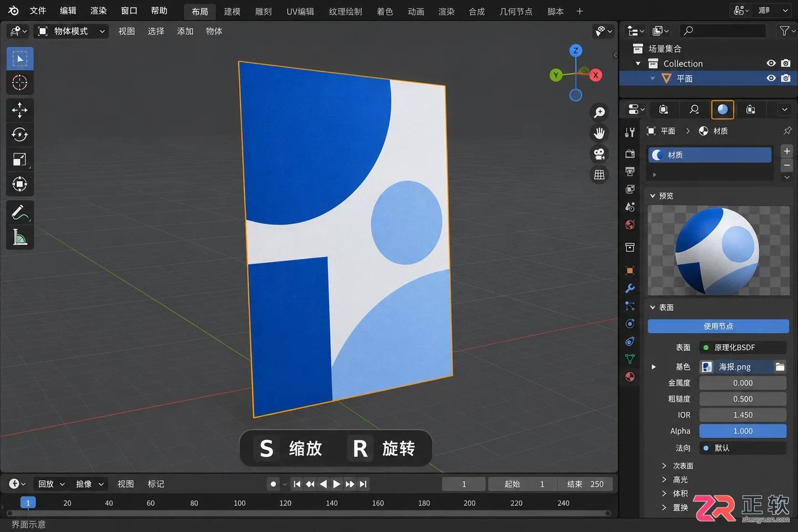Activate the 3D cursor tool
The height and width of the screenshot is (532, 798).
click(x=20, y=83)
